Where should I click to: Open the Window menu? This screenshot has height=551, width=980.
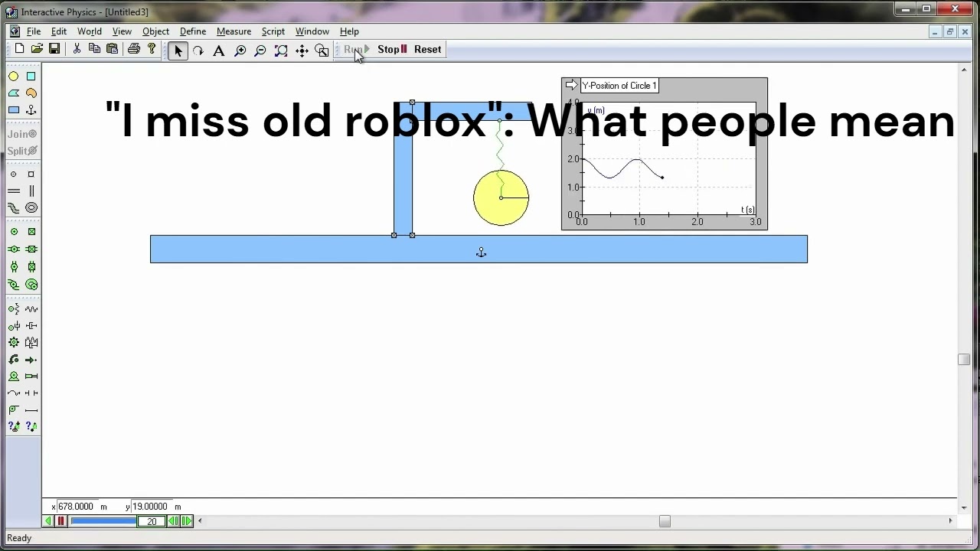[312, 31]
